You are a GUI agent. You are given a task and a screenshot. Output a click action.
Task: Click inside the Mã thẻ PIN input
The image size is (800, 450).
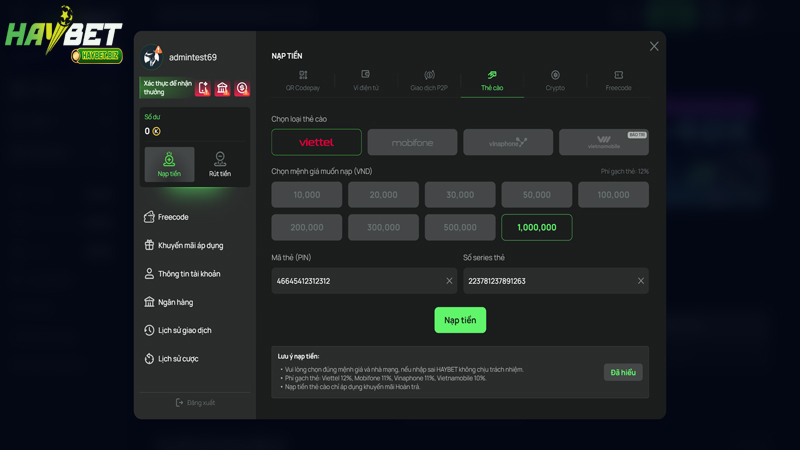point(355,281)
